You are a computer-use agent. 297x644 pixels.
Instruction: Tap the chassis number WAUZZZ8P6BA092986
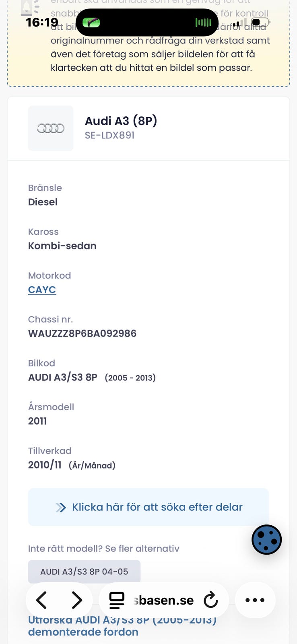tap(82, 333)
